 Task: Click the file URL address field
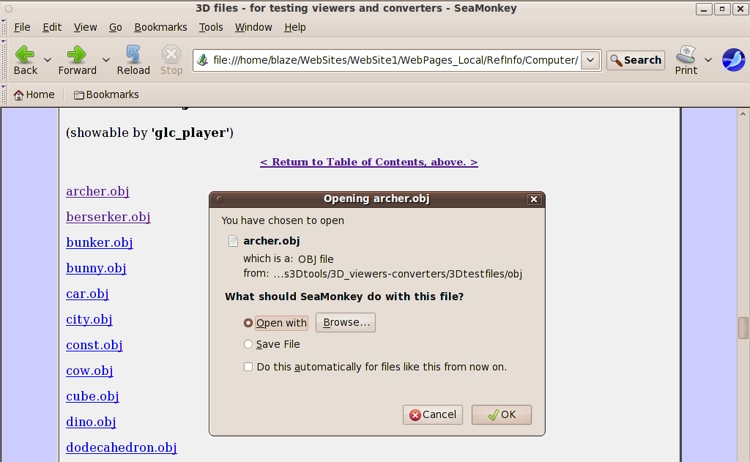pyautogui.click(x=394, y=60)
